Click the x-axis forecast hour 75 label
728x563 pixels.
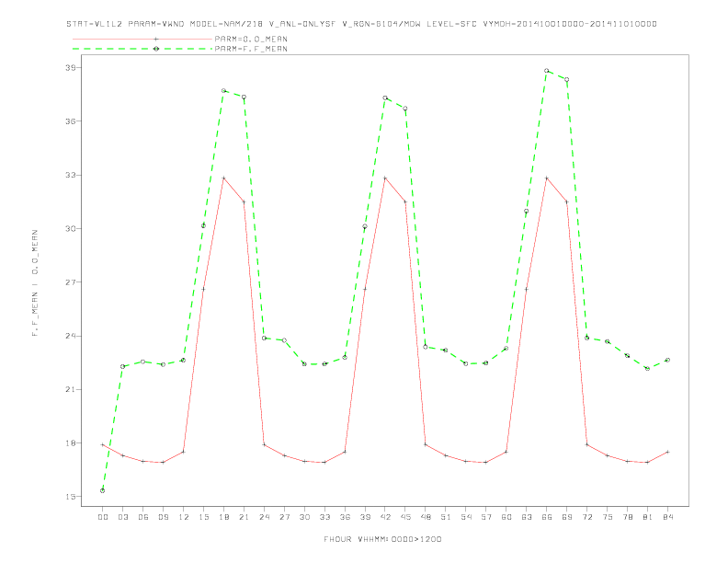[608, 517]
